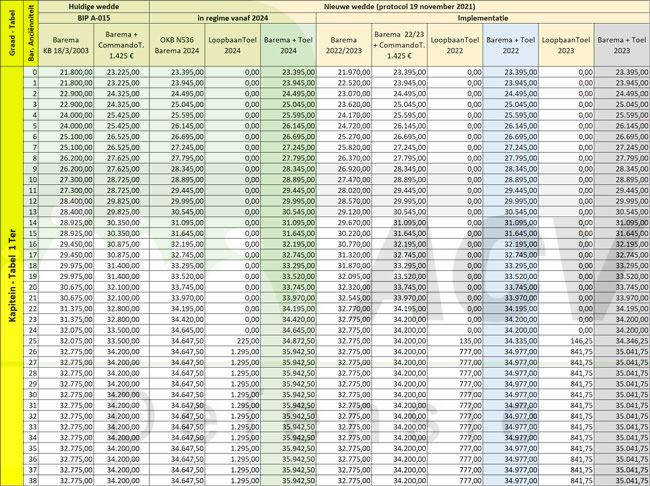Click the 'LoopbaanToel 2023' column header
The width and height of the screenshot is (650, 486).
point(566,45)
